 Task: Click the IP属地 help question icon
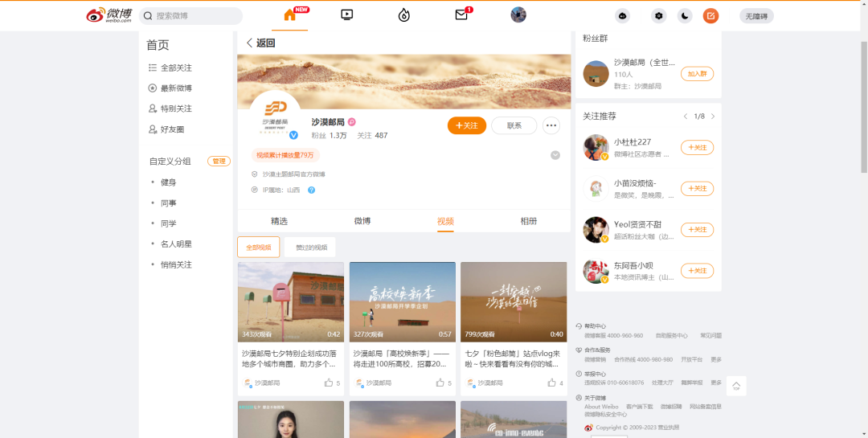(x=311, y=190)
